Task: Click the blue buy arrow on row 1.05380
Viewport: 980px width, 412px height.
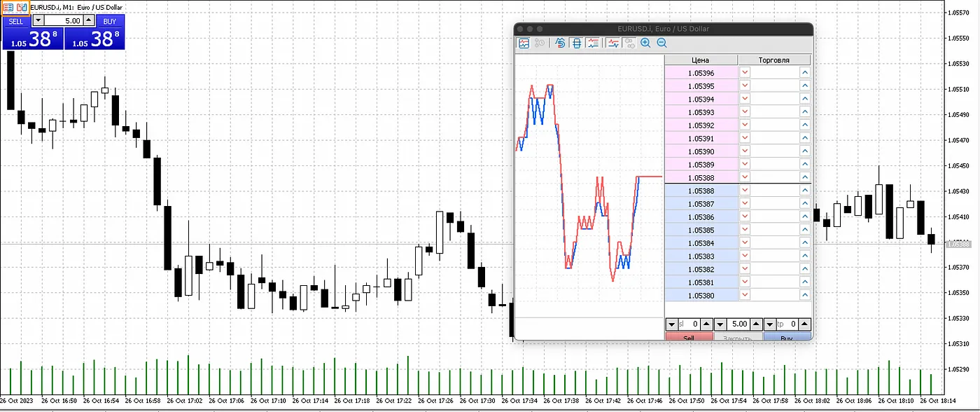Action: [805, 296]
